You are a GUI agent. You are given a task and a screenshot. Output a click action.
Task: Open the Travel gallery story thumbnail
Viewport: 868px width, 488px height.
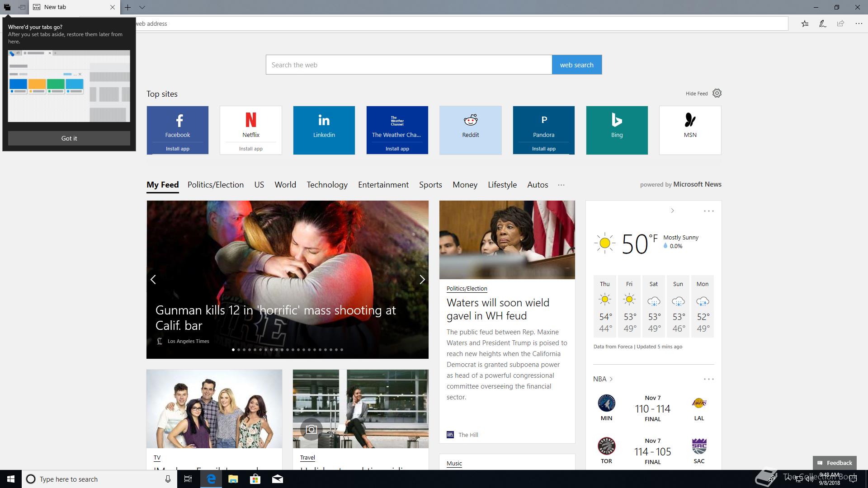pos(361,409)
